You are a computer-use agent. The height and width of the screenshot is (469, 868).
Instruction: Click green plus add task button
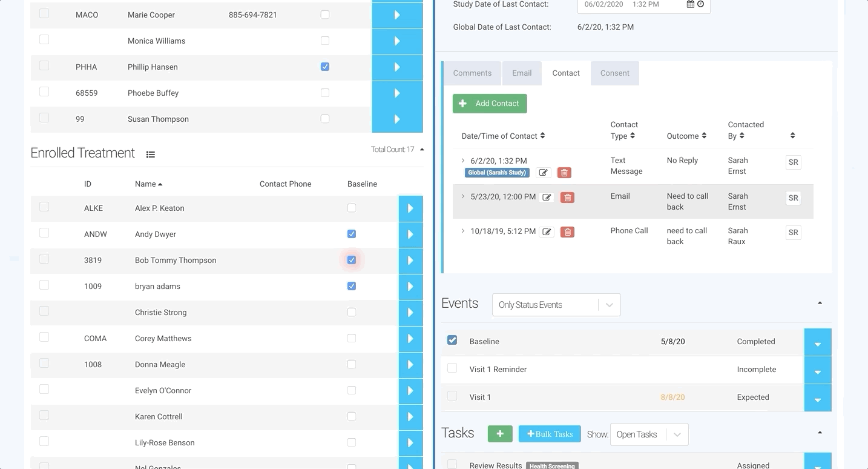(x=500, y=434)
